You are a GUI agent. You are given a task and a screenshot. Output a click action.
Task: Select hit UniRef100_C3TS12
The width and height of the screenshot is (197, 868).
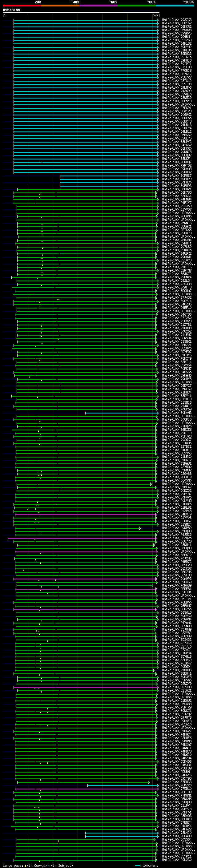tap(177, 81)
